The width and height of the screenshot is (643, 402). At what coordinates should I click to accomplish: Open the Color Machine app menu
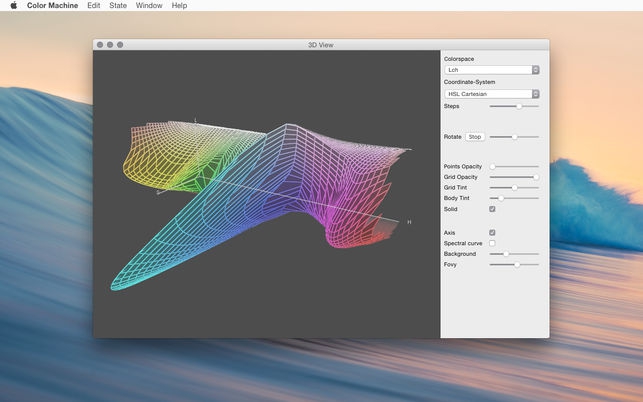(52, 6)
